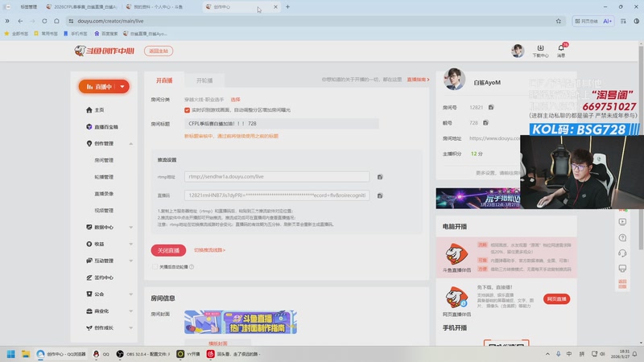Open OBS from the taskbar
Viewport: 644px width, 362px height.
[142, 354]
